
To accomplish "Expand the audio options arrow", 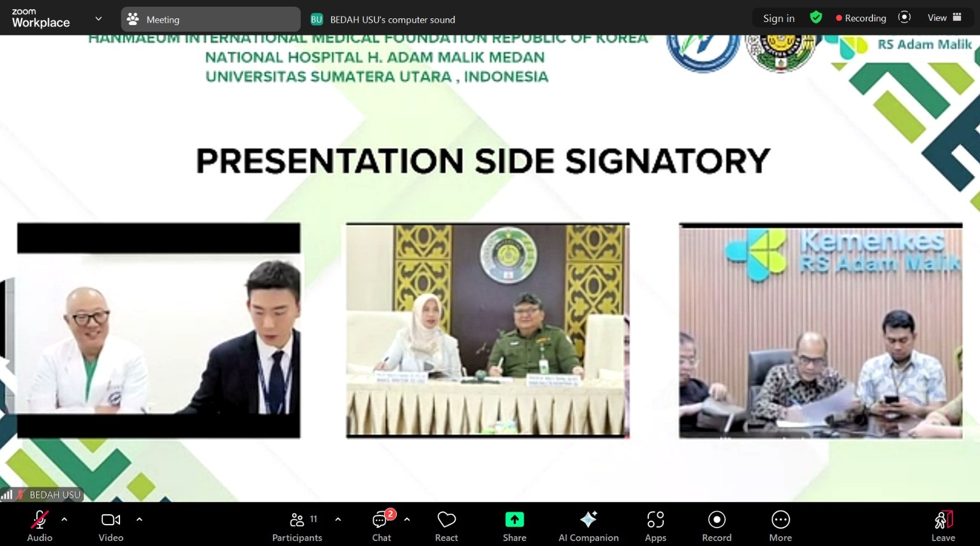I will [x=64, y=519].
